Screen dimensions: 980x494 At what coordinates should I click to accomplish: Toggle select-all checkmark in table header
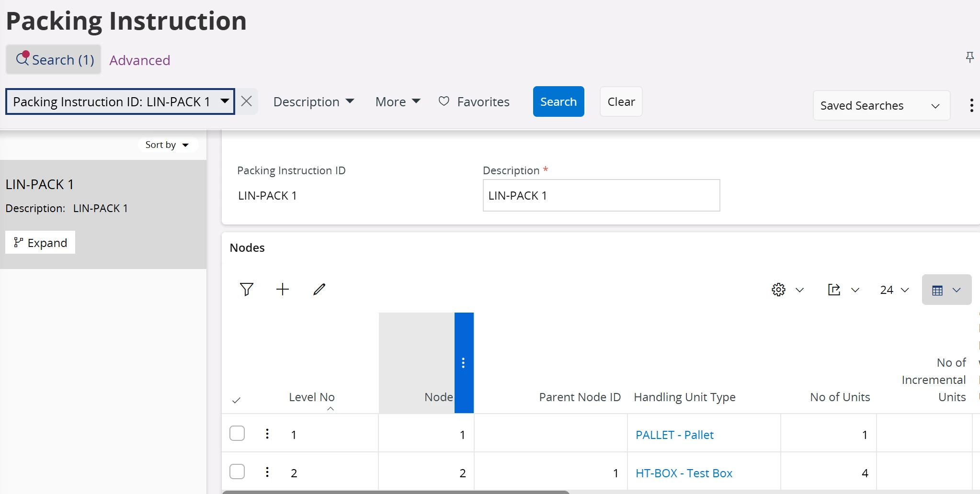(x=236, y=401)
